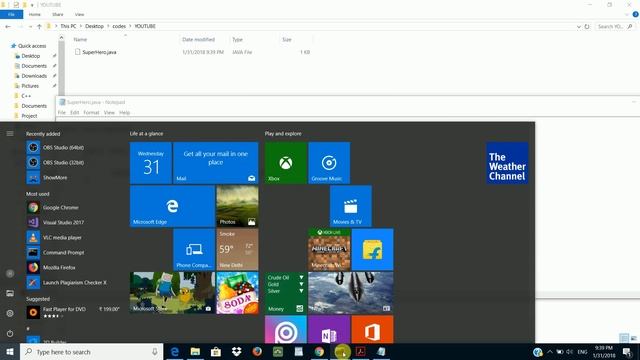Image resolution: width=640 pixels, height=360 pixels.
Task: Click the Windows Start button
Action: click(10, 352)
